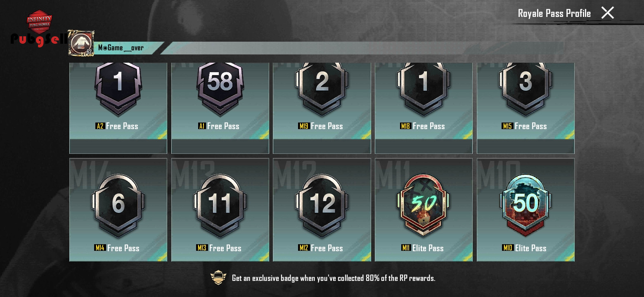Select the M14 Free Pass badge showing 6

click(x=118, y=210)
